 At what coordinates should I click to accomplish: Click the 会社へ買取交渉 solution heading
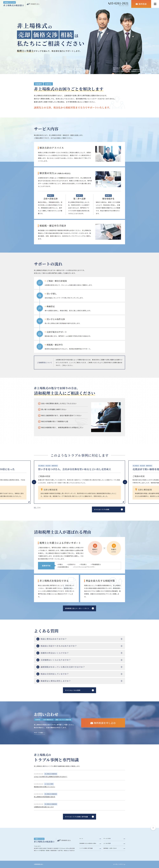pos(51,199)
